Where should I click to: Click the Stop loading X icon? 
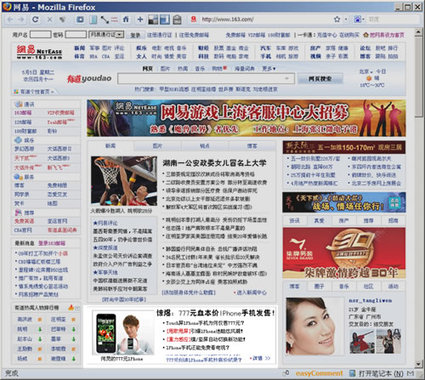(x=49, y=20)
